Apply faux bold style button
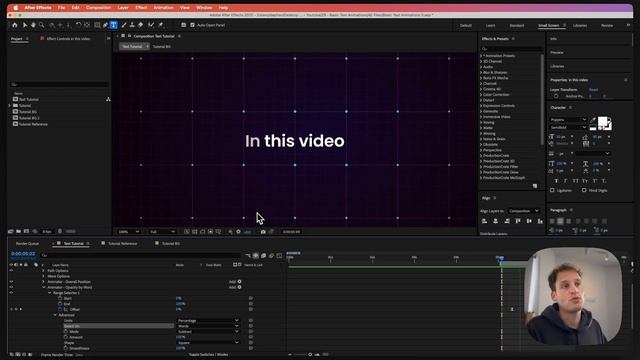The image size is (640, 360). 556,181
